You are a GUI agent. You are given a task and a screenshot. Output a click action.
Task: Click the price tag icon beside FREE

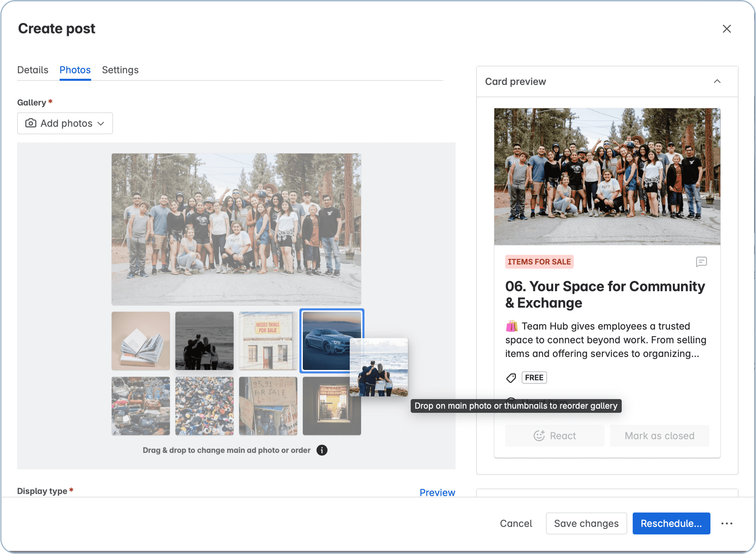pyautogui.click(x=511, y=378)
